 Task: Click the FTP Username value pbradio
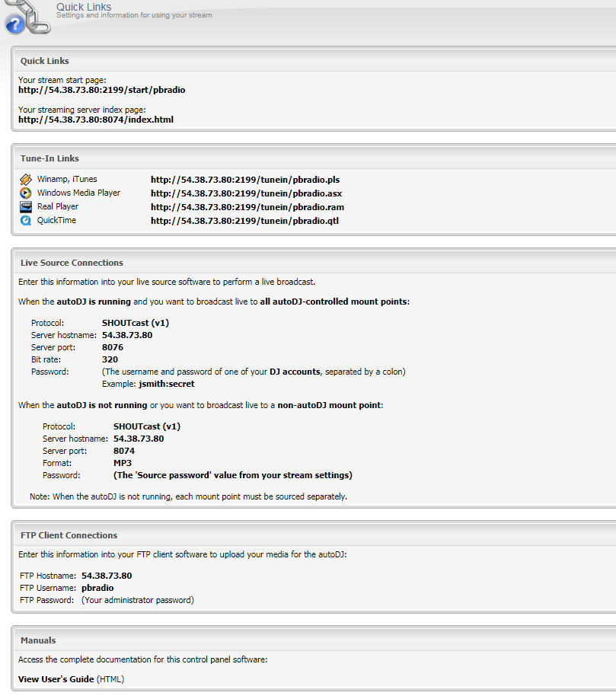coord(97,588)
